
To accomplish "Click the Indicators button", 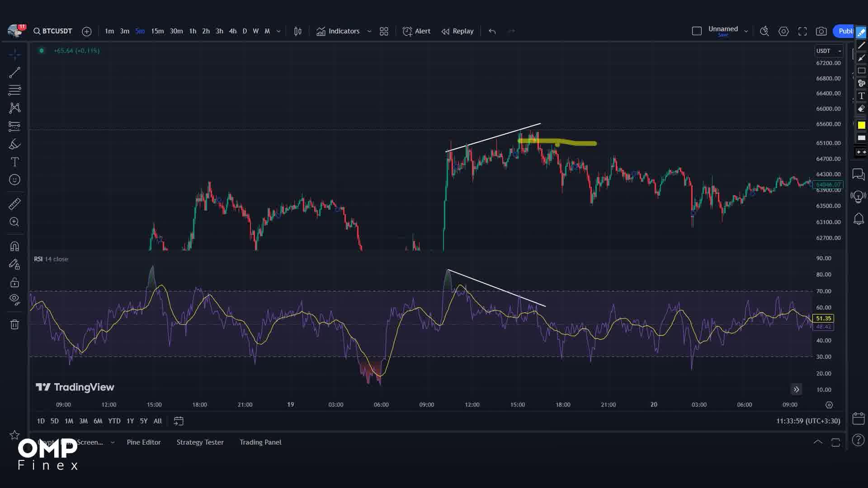I will tap(339, 31).
